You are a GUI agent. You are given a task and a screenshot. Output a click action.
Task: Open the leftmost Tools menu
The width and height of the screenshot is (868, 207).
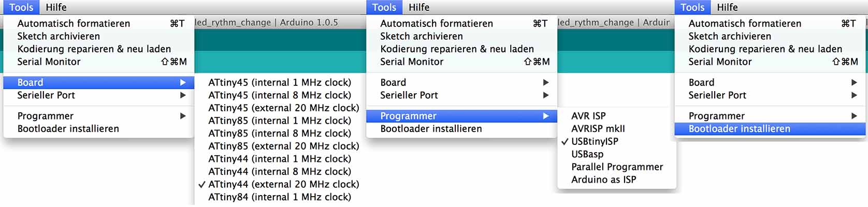(21, 7)
